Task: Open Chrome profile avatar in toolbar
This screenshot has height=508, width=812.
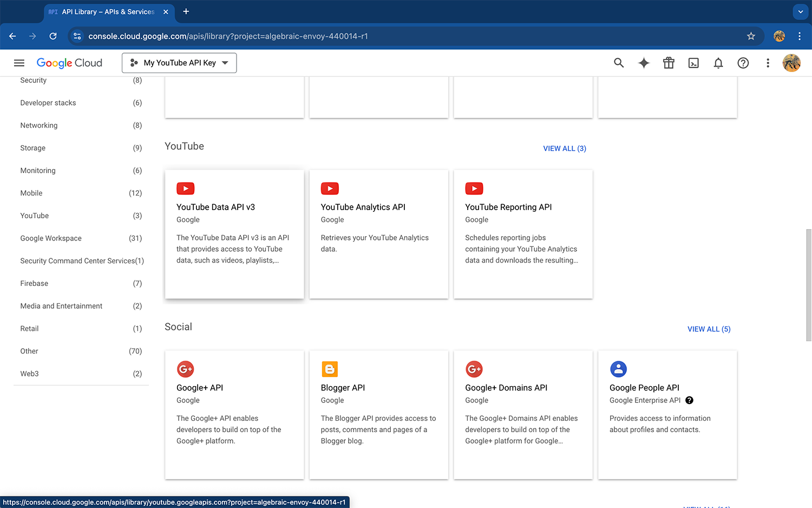Action: tap(779, 36)
